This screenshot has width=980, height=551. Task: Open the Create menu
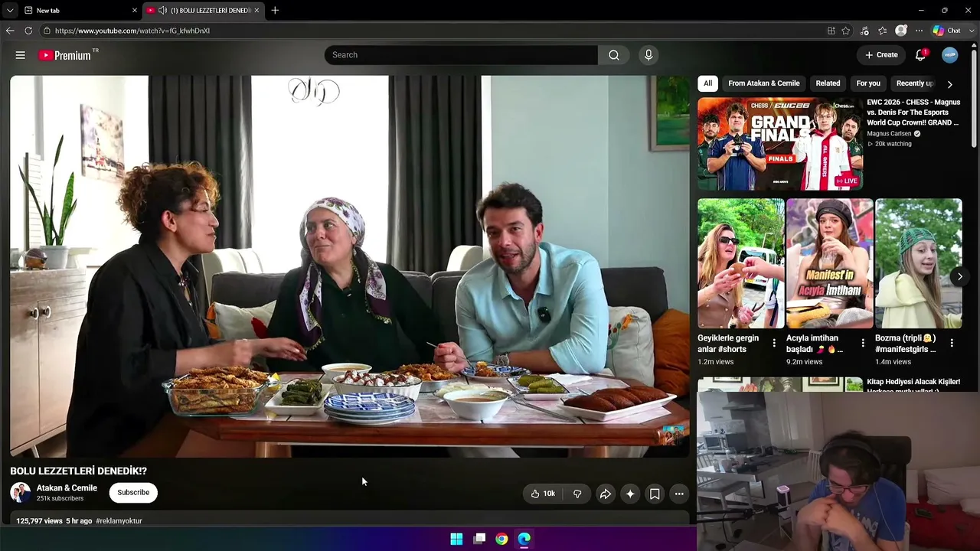tap(881, 55)
